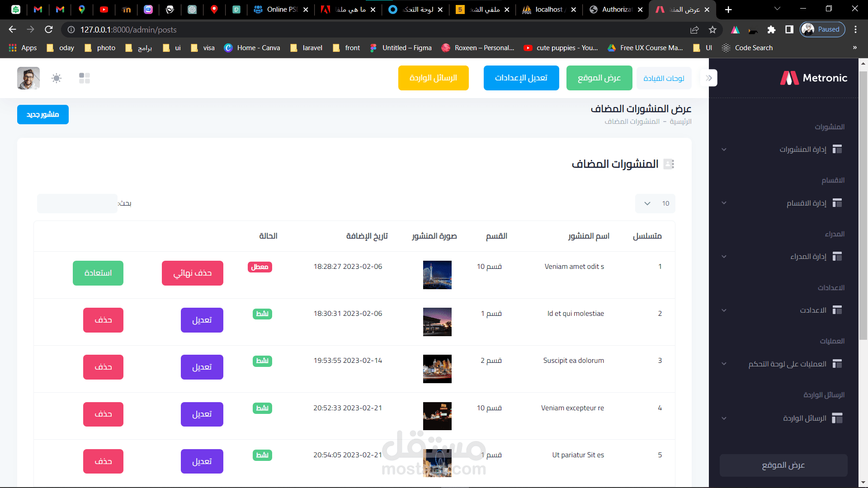Expand the إدارة الاقسام sidebar menu
The height and width of the screenshot is (488, 868).
click(x=724, y=203)
